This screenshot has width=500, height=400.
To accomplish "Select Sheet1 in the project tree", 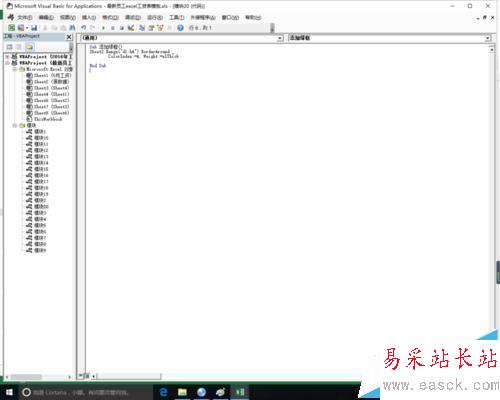I will coord(49,75).
